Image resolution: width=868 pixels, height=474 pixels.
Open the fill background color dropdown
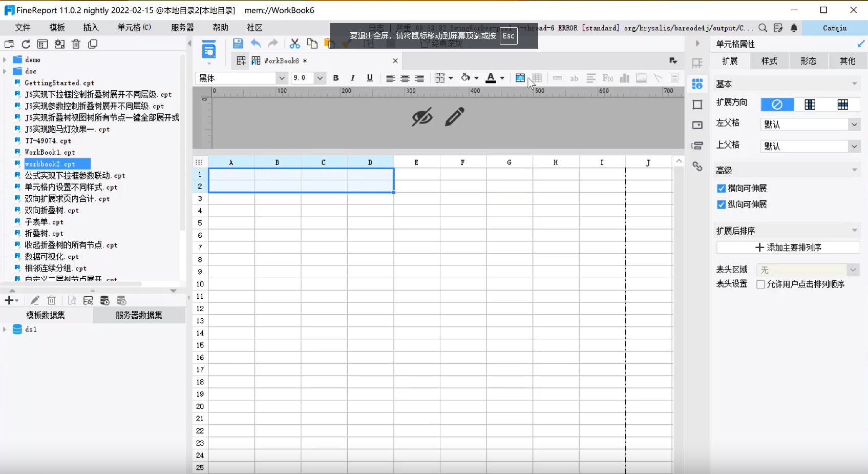(476, 78)
